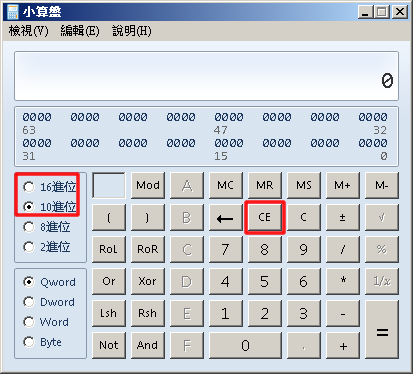Click the digit 2 key
The image size is (413, 374).
tap(265, 313)
